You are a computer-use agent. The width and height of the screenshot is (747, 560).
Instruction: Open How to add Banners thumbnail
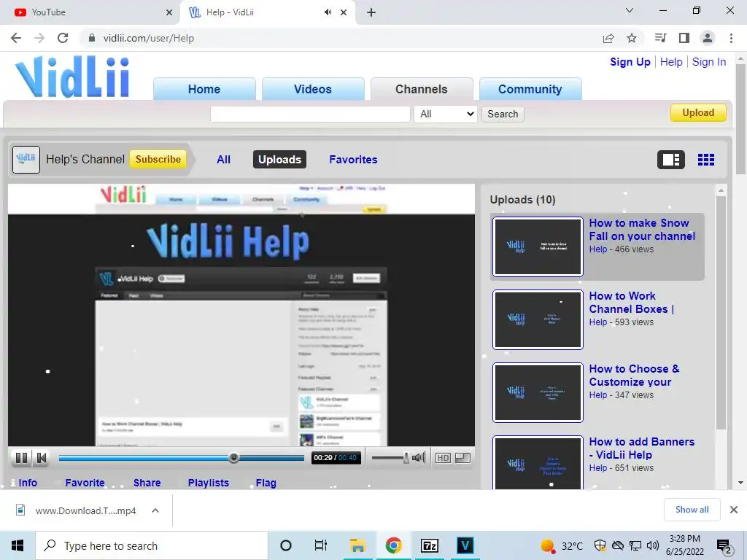(538, 463)
